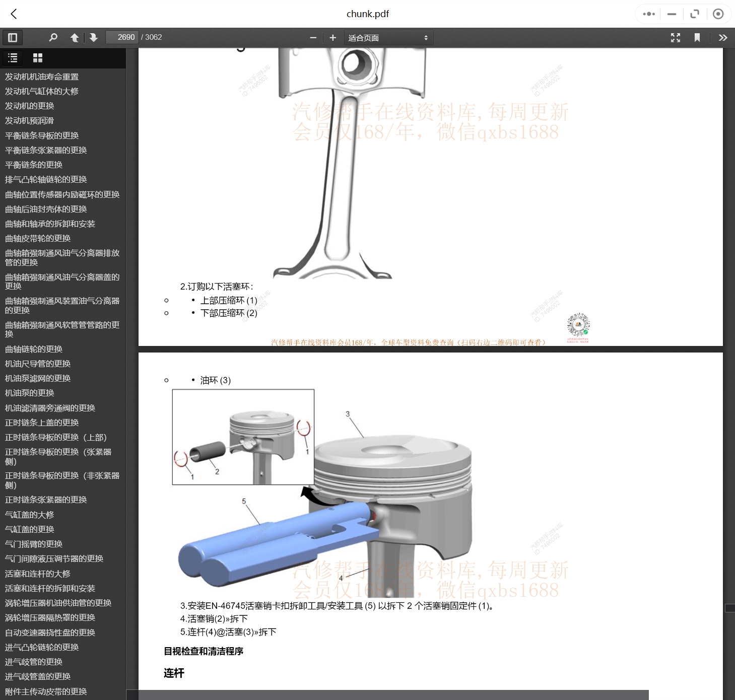Expand more tools with the double chevron

click(723, 37)
